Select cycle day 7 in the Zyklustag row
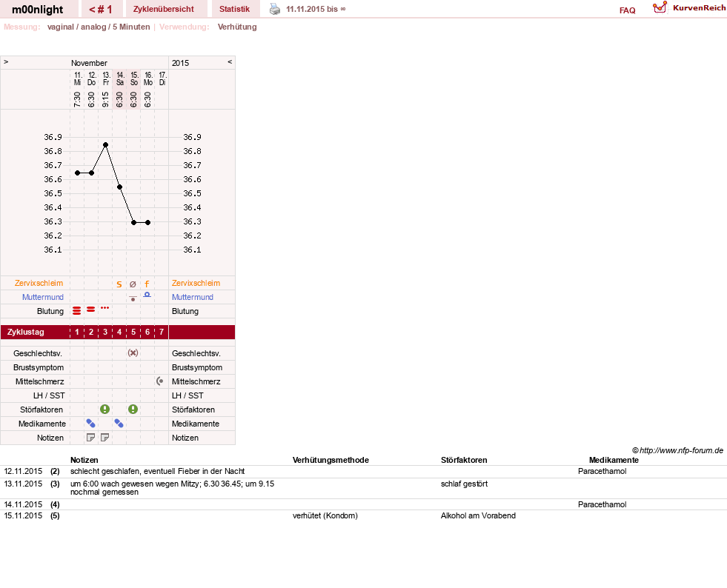 tap(162, 332)
